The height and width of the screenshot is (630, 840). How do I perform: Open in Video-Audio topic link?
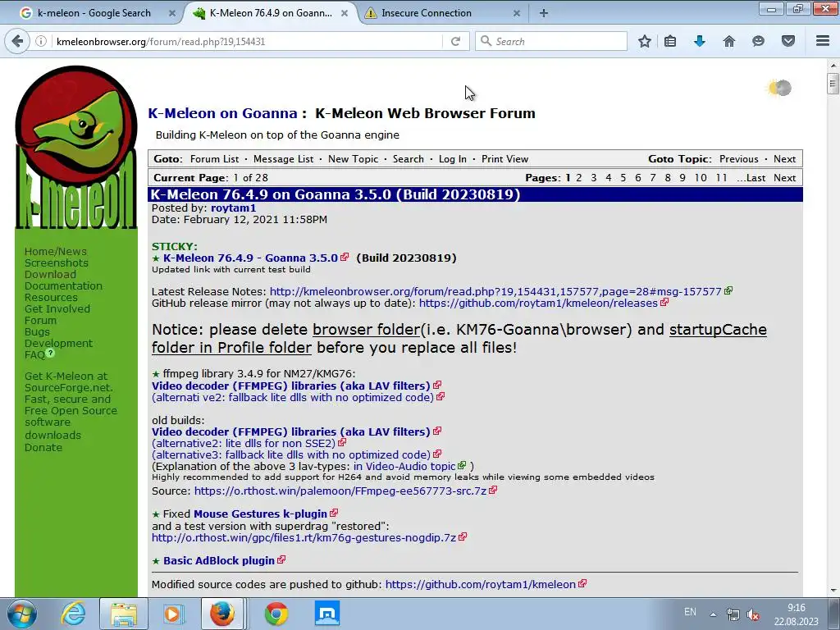click(x=404, y=466)
